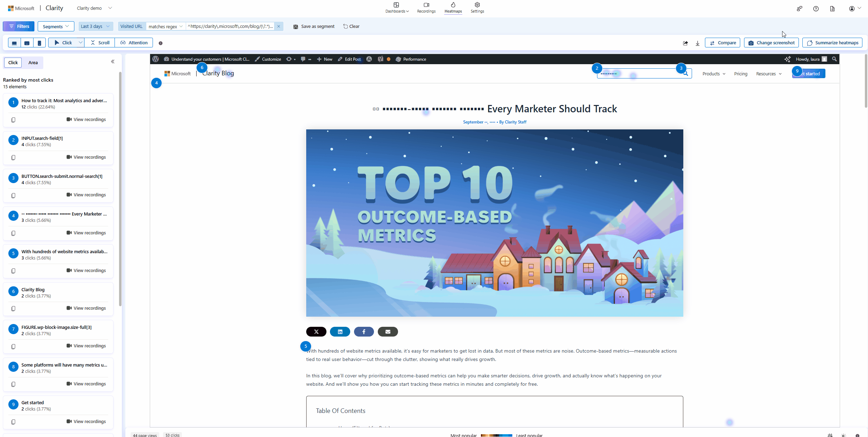
Task: Click Customize in WordPress admin bar
Action: tap(268, 59)
